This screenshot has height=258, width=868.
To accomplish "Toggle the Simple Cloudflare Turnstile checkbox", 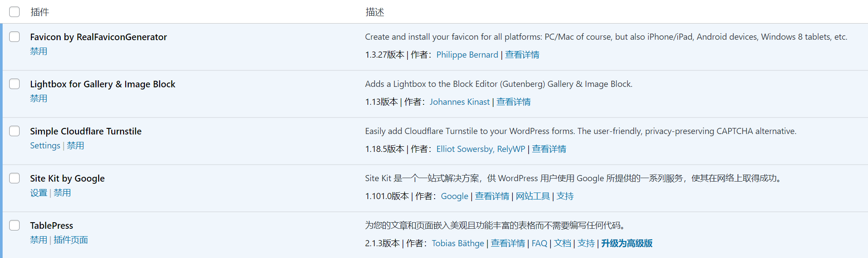I will (x=14, y=131).
